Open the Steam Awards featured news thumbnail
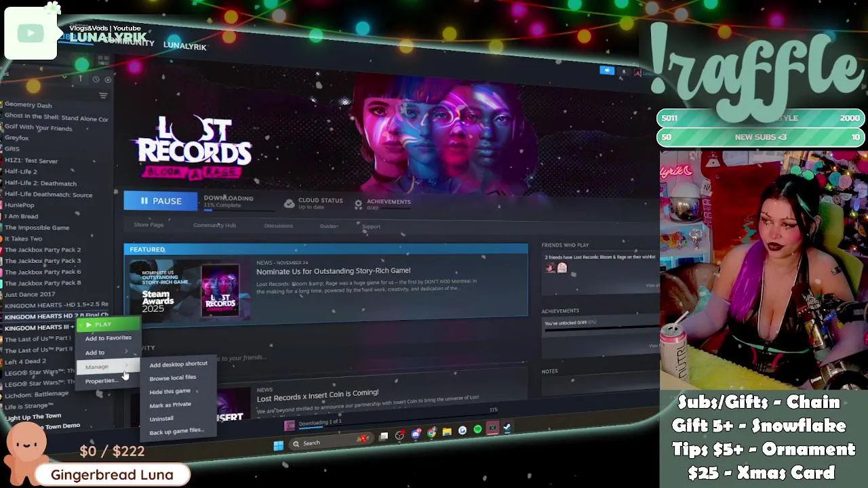The height and width of the screenshot is (488, 868). pos(189,290)
